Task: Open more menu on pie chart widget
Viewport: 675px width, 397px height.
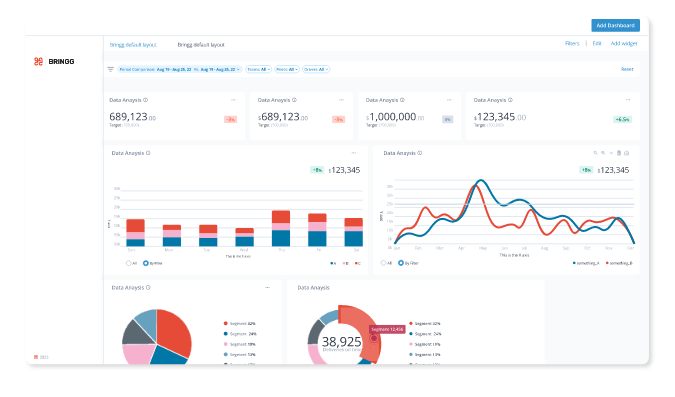Action: point(268,288)
